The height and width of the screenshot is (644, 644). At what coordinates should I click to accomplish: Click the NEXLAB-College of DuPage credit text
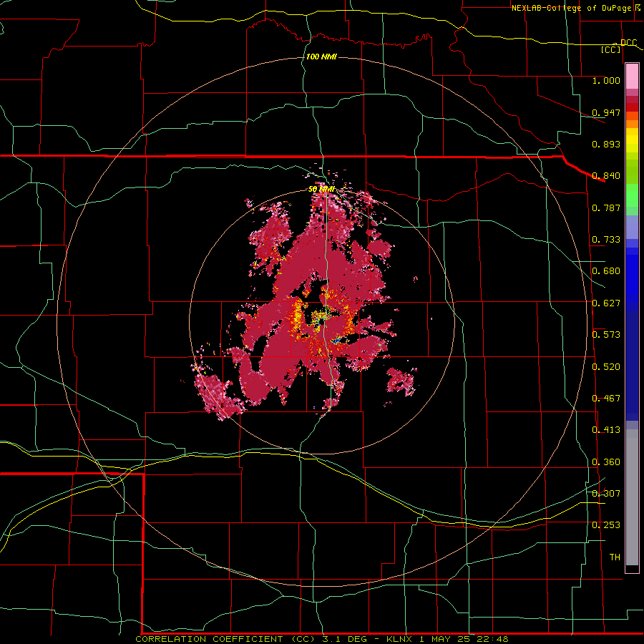(572, 8)
